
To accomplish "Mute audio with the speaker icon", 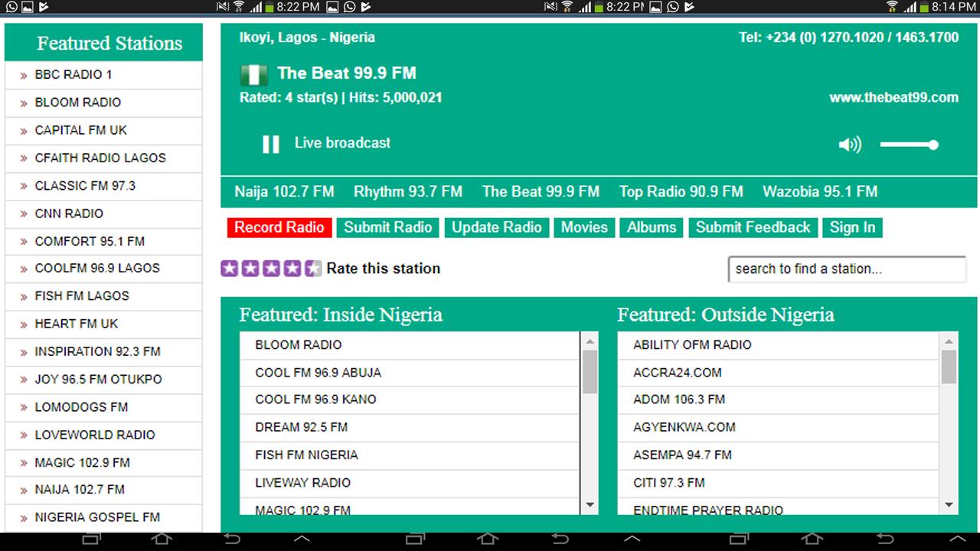I will pos(850,145).
